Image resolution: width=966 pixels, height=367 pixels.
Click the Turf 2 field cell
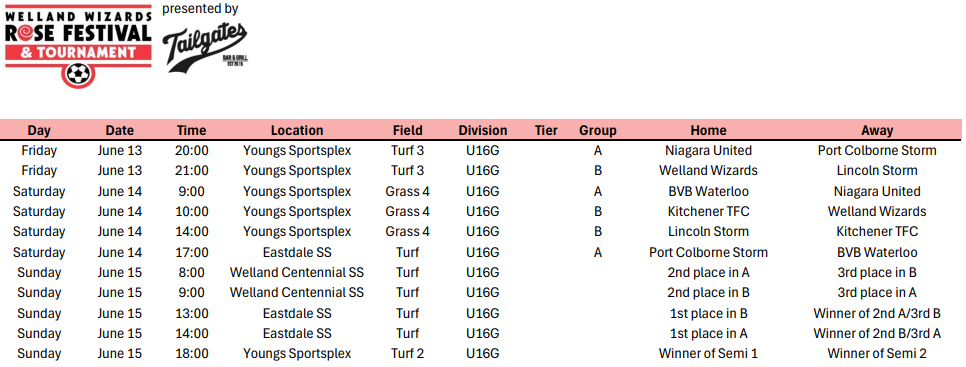[407, 353]
